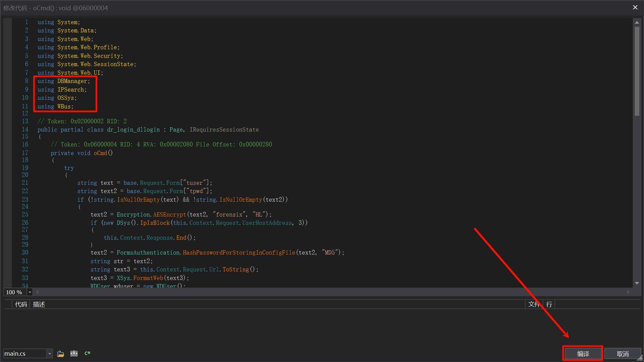Click the 行 column header

pos(549,304)
